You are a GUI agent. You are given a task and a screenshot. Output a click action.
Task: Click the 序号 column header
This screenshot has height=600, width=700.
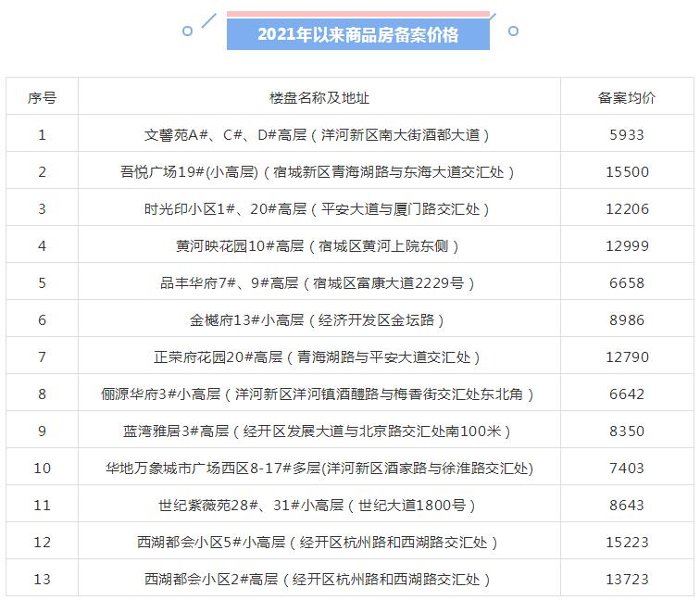coord(43,98)
